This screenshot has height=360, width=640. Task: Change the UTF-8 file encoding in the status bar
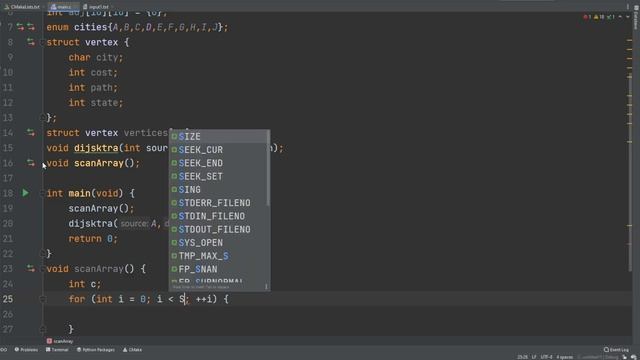546,357
